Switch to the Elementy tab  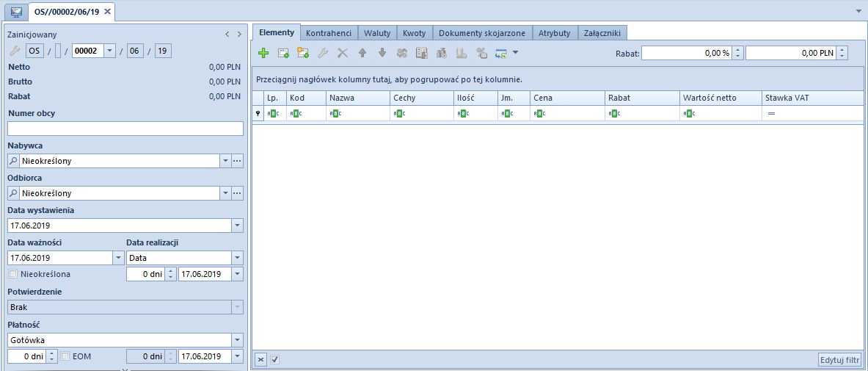click(x=276, y=33)
